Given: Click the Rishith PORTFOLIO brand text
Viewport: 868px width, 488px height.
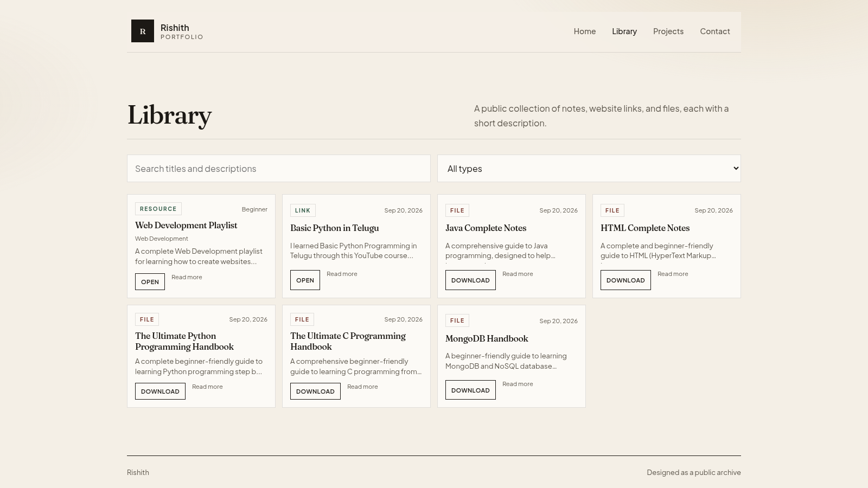Looking at the screenshot, I should click(182, 31).
